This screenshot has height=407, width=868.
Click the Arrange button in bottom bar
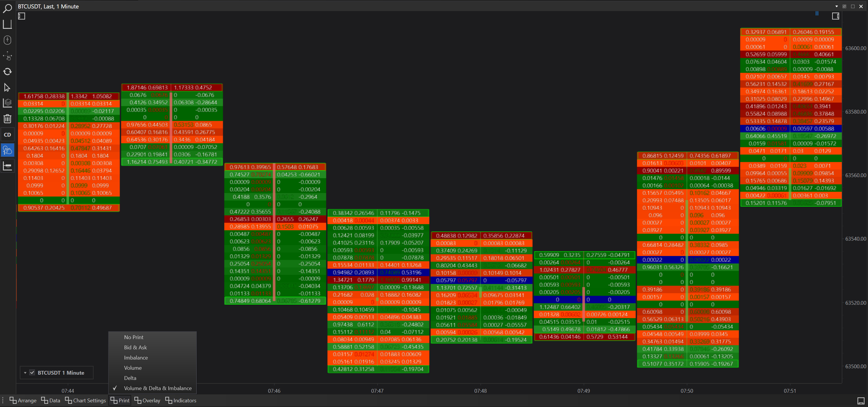tap(23, 400)
